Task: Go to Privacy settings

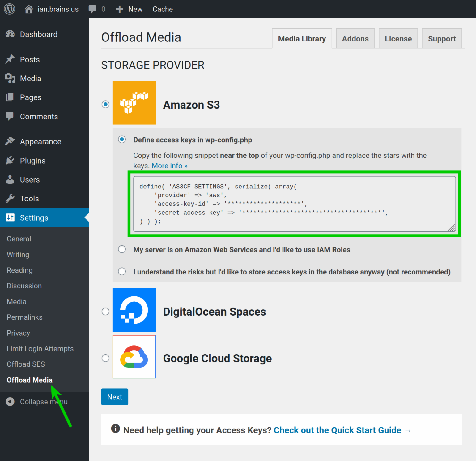Action: click(x=18, y=333)
